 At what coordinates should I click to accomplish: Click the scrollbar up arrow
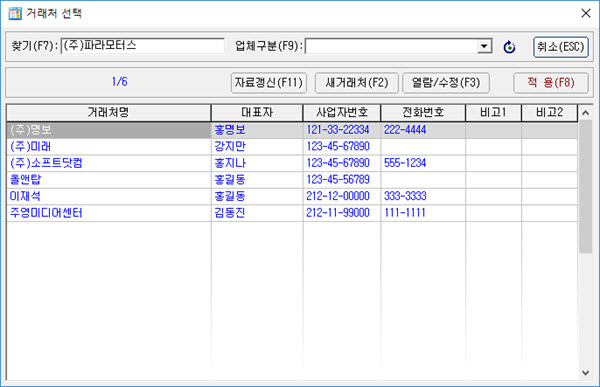pyautogui.click(x=585, y=113)
